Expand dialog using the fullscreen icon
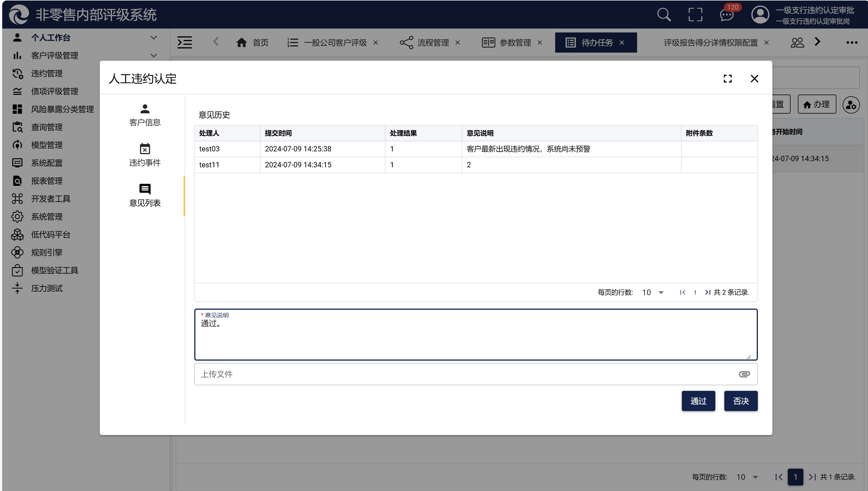 pyautogui.click(x=727, y=79)
